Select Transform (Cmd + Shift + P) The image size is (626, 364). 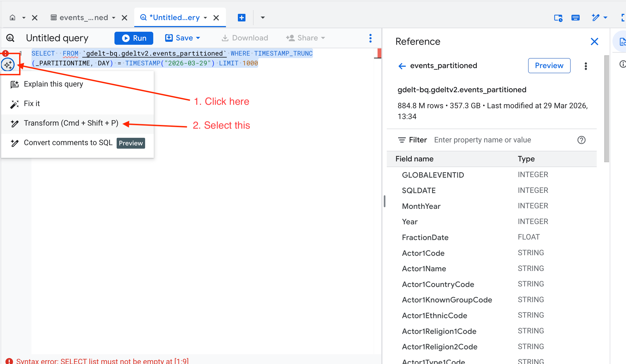point(77,123)
